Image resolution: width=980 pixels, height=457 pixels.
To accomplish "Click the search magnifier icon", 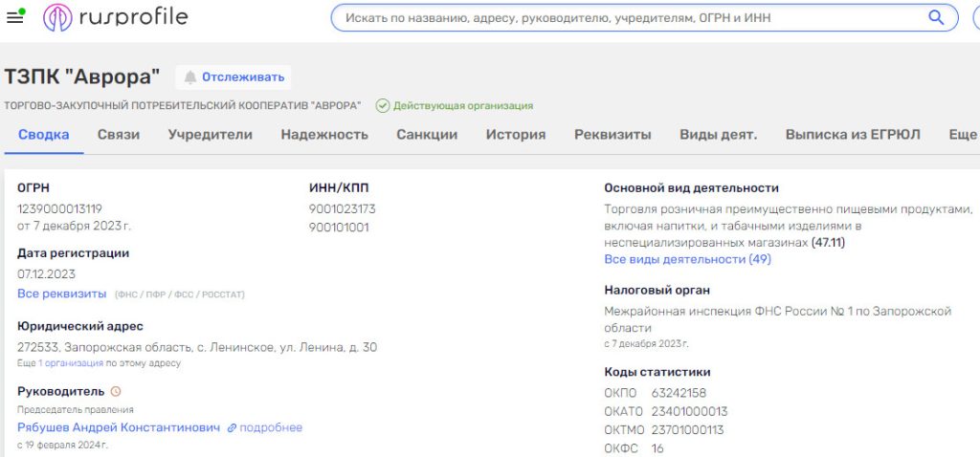I will pyautogui.click(x=936, y=17).
